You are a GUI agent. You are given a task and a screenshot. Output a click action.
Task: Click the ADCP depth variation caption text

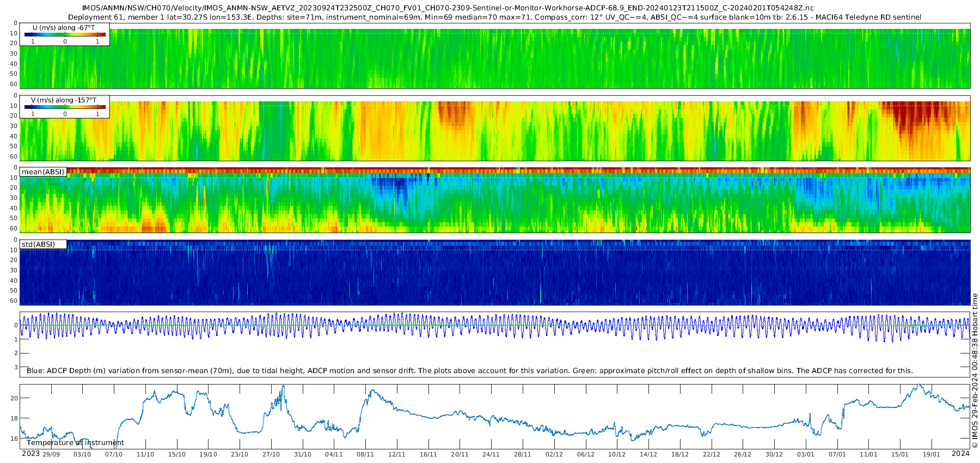[x=469, y=370]
